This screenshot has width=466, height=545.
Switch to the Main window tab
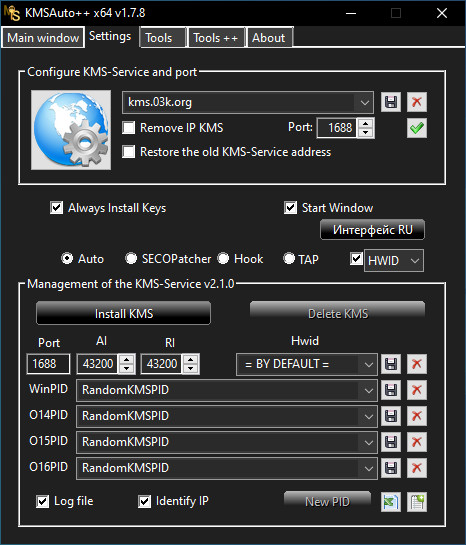[43, 38]
